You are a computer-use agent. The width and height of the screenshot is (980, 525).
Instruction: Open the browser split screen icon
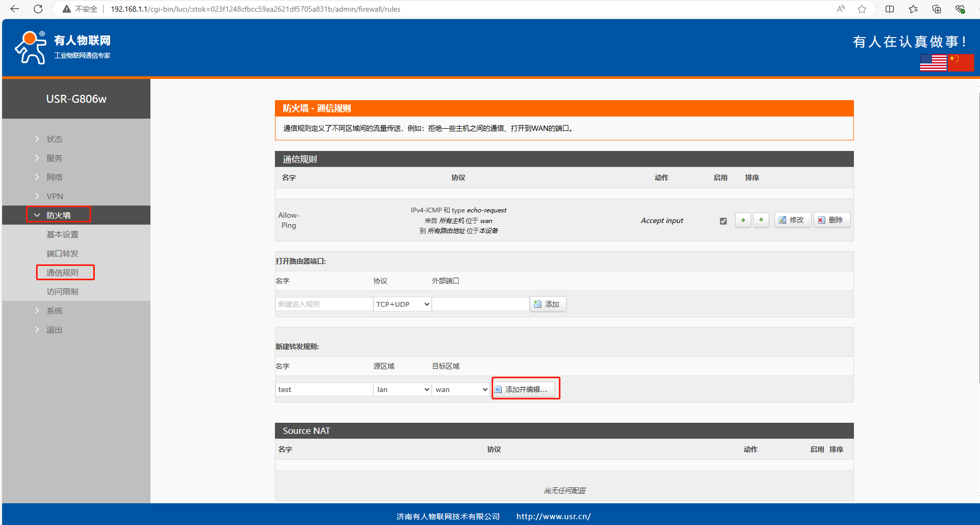click(x=890, y=9)
